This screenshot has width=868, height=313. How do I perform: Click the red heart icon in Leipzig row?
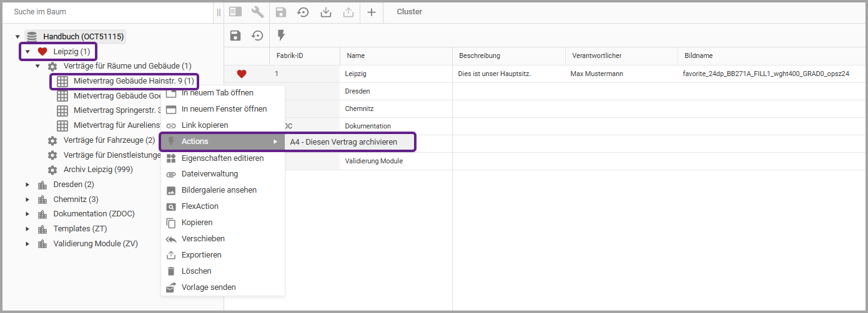tap(242, 74)
